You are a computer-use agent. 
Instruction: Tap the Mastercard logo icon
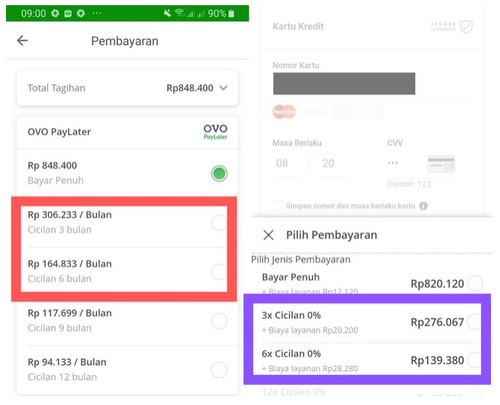click(284, 112)
